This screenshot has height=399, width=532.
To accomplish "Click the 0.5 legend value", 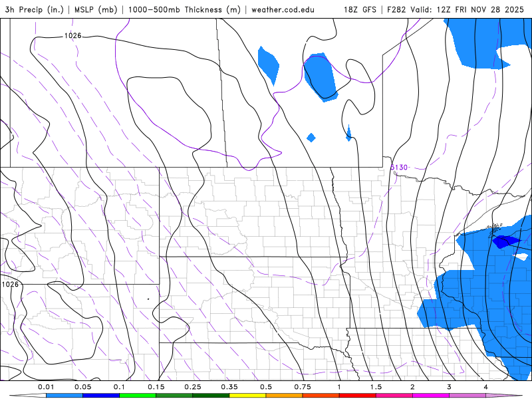I will [x=266, y=387].
